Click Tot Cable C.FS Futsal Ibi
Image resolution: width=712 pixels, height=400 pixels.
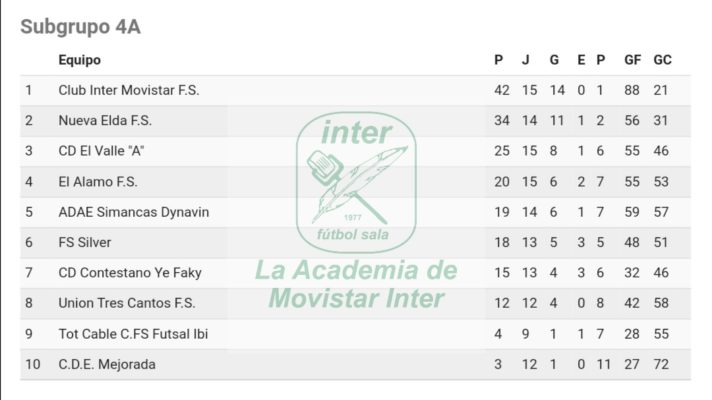coord(133,334)
